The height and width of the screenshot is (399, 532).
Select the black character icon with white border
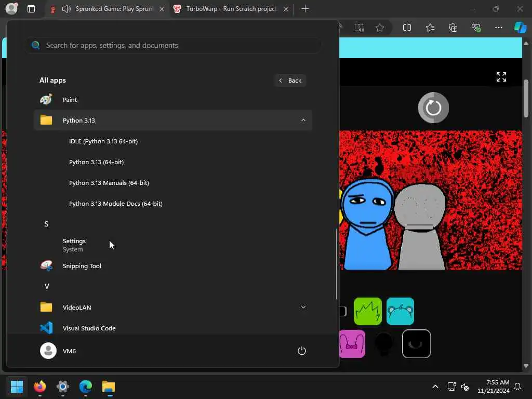tap(416, 344)
